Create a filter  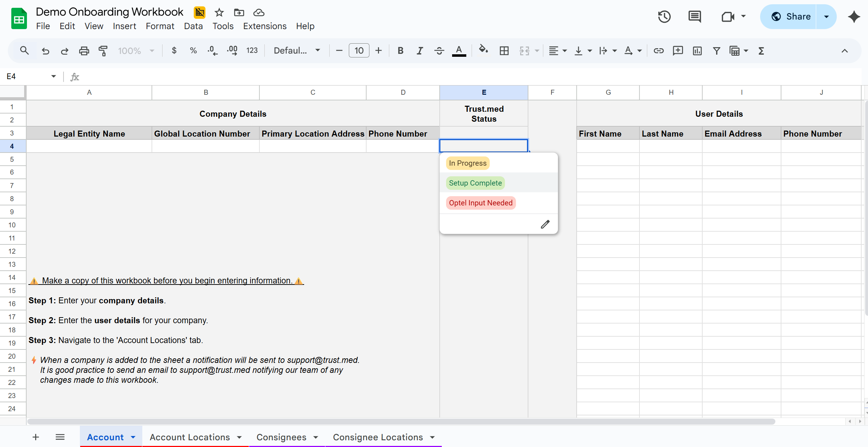(716, 51)
